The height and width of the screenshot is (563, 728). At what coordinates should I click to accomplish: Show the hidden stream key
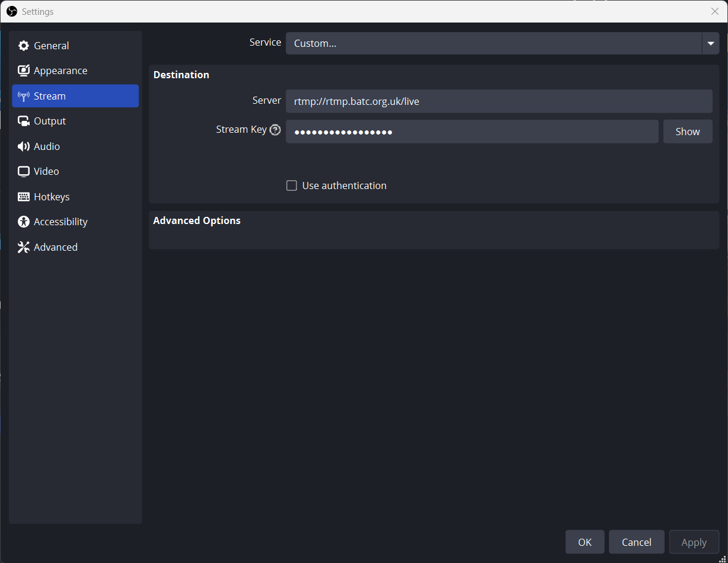[688, 131]
